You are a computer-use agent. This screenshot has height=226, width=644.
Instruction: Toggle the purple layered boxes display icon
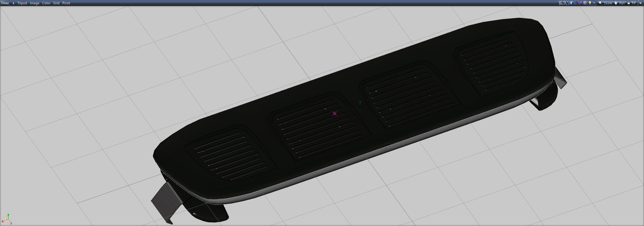(576, 3)
